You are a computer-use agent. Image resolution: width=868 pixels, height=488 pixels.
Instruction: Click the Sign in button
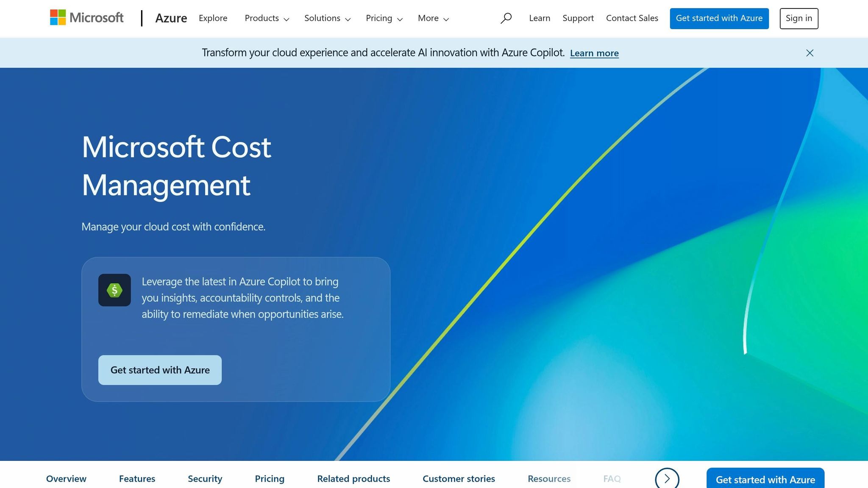(799, 19)
